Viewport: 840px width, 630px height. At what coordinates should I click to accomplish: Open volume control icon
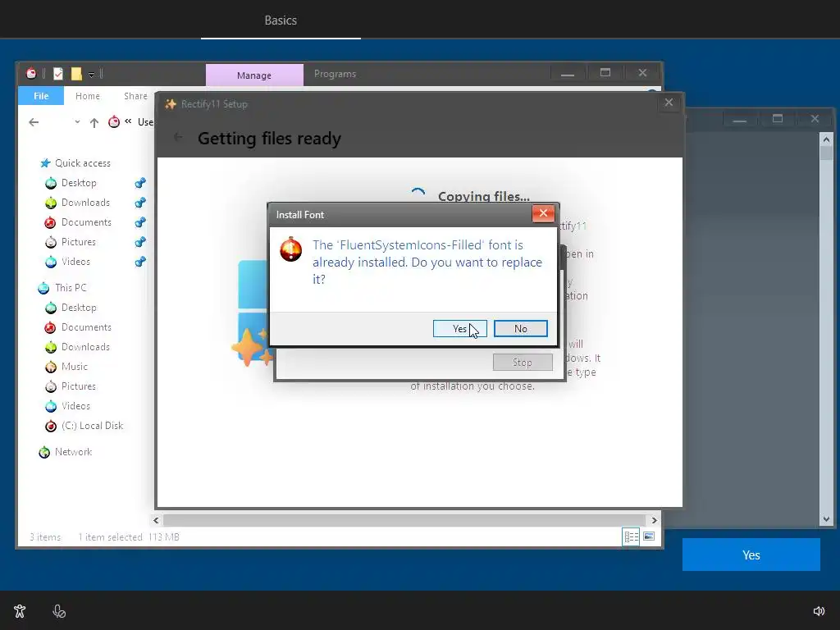tap(819, 610)
